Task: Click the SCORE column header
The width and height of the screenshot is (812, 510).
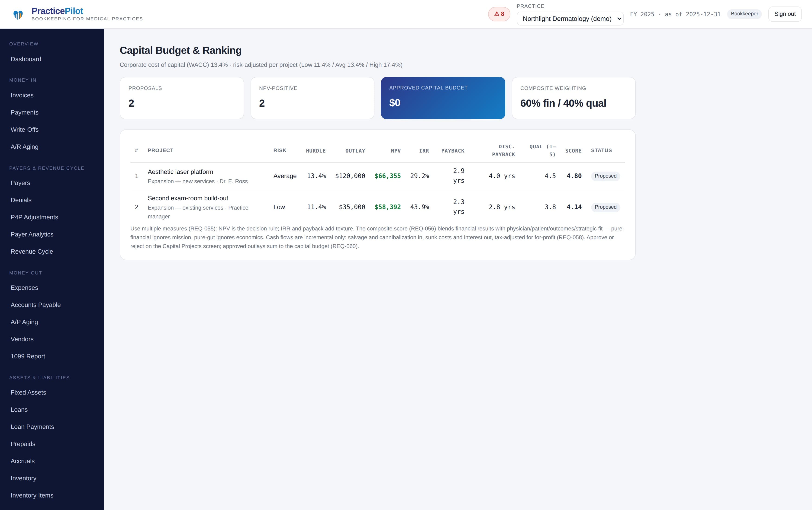Action: (x=573, y=151)
